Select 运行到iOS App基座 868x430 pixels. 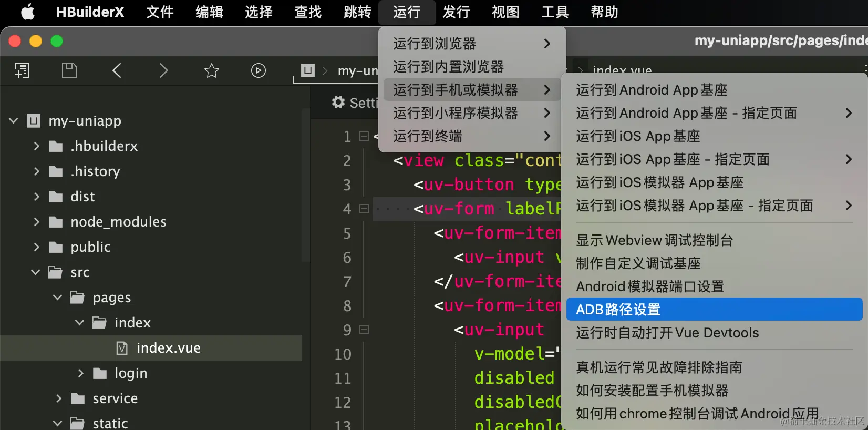pyautogui.click(x=715, y=136)
